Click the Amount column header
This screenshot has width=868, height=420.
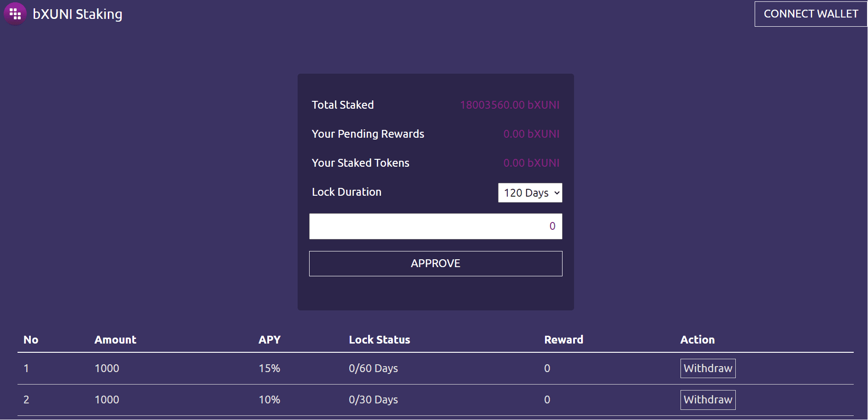point(115,340)
